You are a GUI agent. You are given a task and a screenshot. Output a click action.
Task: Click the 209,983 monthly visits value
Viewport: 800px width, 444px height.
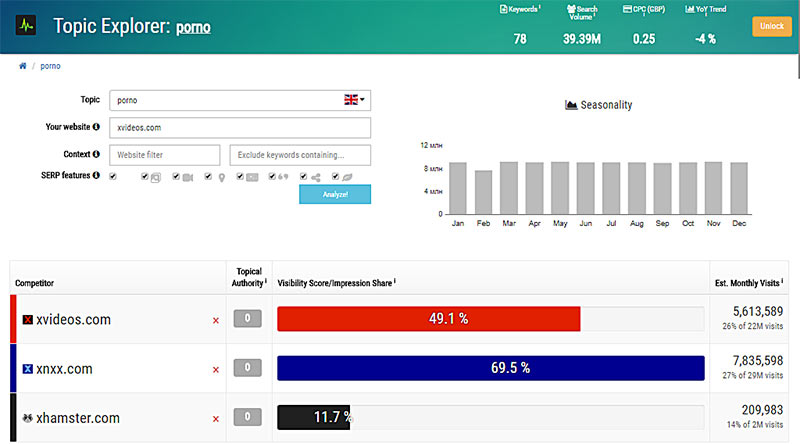762,410
